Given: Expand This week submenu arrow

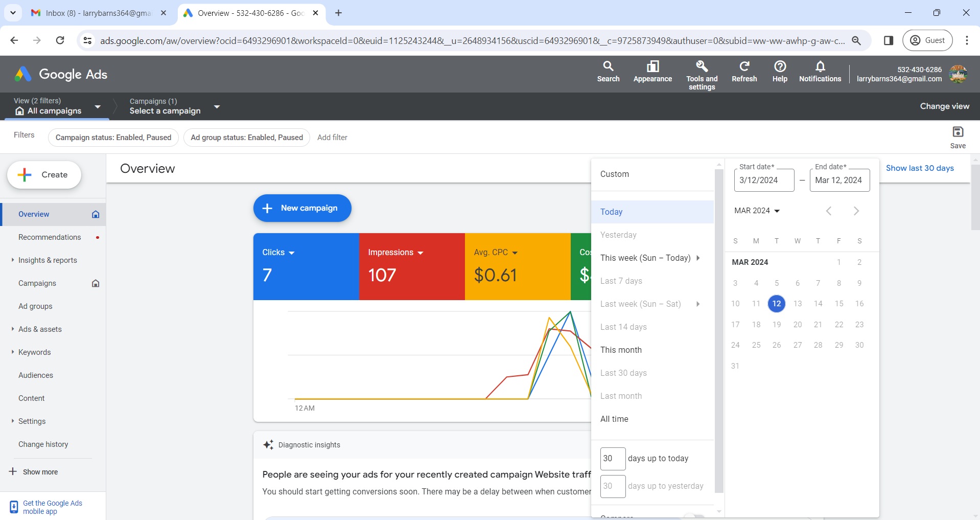Looking at the screenshot, I should pyautogui.click(x=698, y=258).
